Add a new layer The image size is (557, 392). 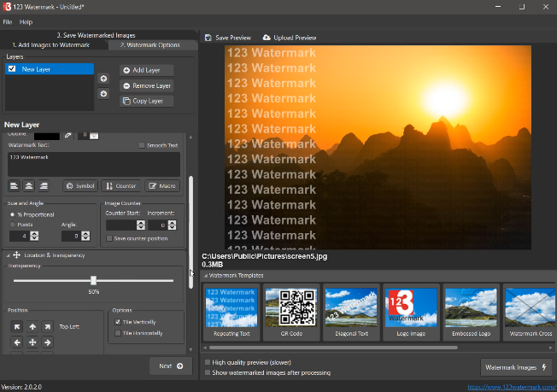(x=146, y=70)
